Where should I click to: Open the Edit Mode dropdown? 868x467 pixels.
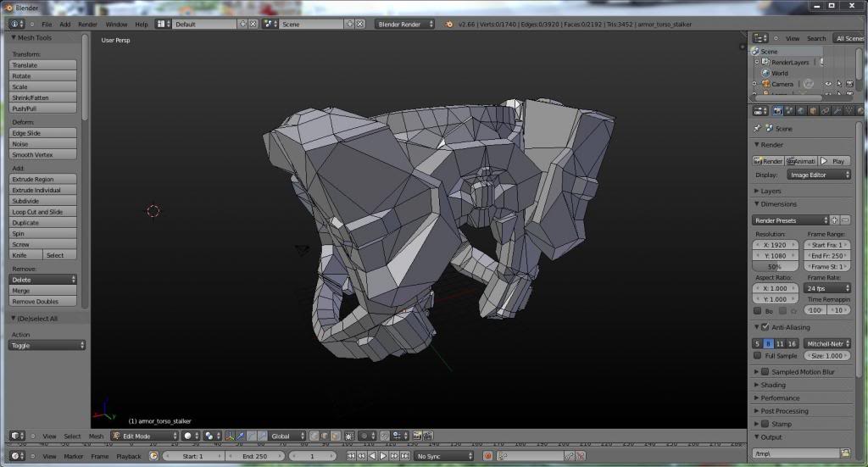(144, 436)
